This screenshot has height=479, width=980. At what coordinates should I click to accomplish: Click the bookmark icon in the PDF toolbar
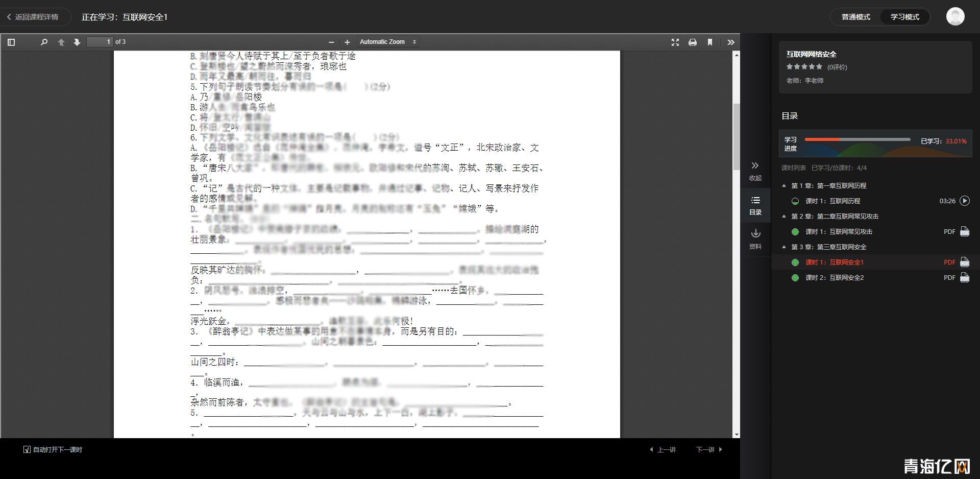coord(709,42)
